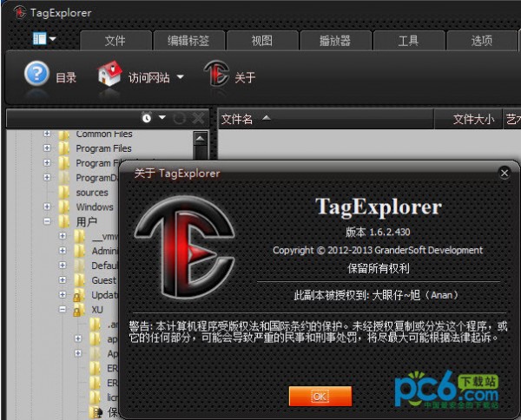
Task: Click the Guest folder icon
Action: pos(79,280)
